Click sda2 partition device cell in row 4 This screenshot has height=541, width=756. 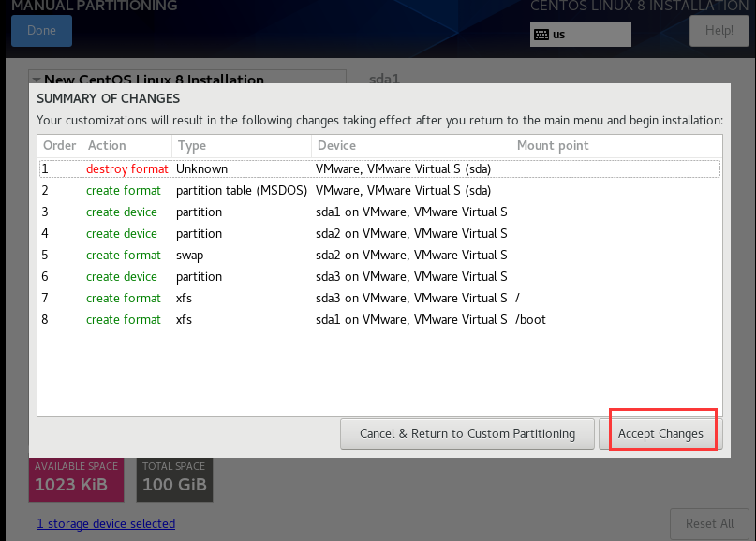coord(411,234)
